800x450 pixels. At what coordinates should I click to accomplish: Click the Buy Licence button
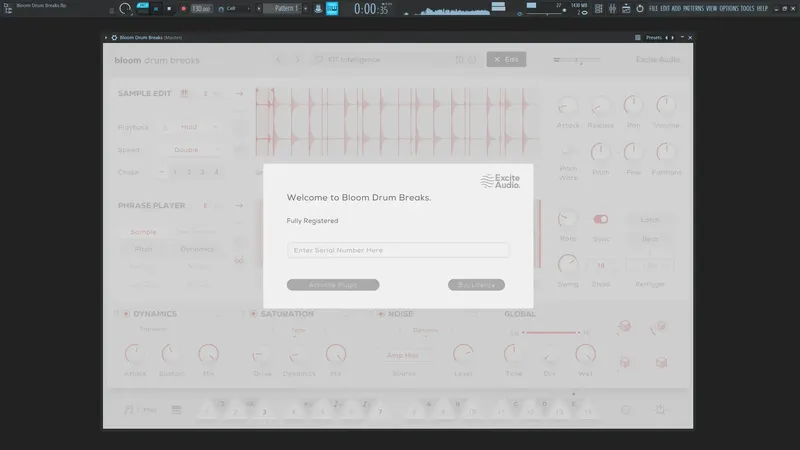click(x=476, y=285)
